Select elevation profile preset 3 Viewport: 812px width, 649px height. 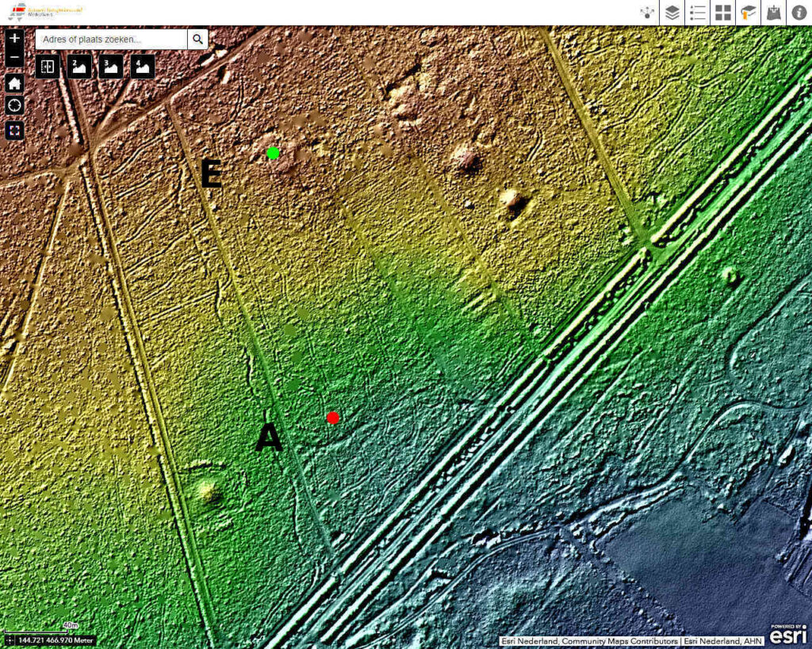[x=111, y=67]
